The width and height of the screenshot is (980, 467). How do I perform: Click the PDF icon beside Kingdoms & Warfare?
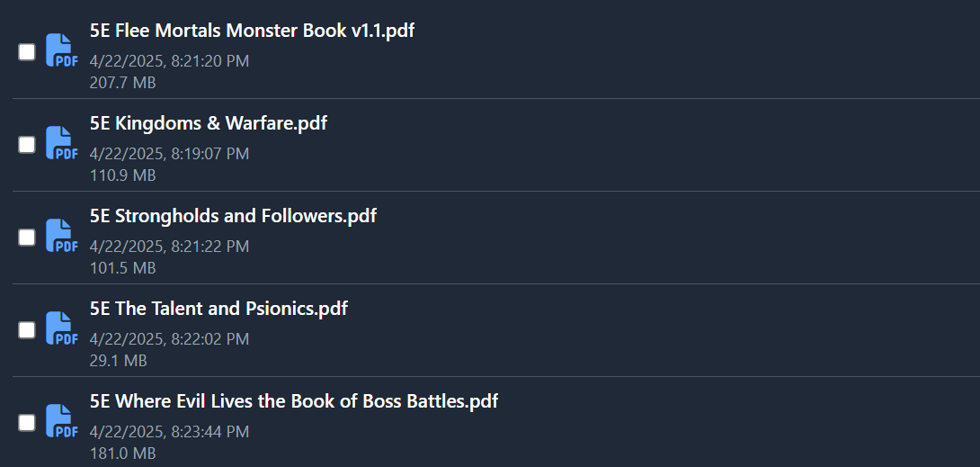[62, 142]
